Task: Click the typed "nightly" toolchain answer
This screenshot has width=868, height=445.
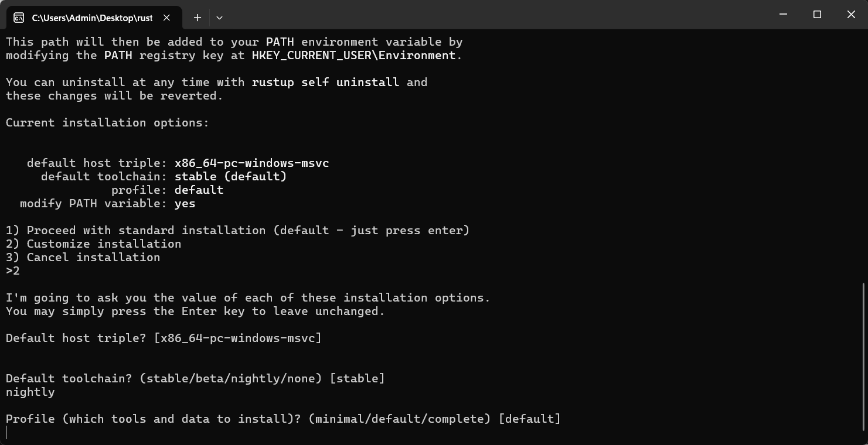Action: click(30, 392)
